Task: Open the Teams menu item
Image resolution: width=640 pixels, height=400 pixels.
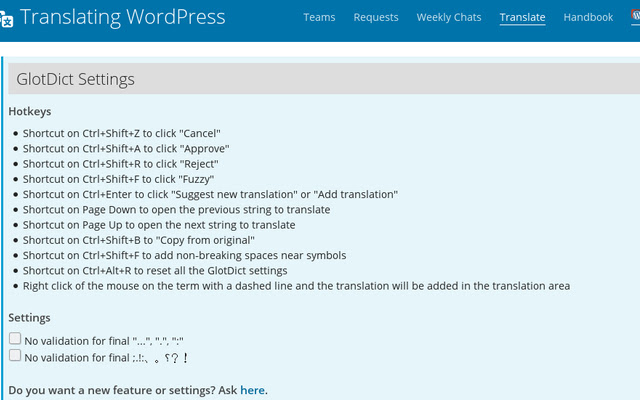Action: (319, 17)
